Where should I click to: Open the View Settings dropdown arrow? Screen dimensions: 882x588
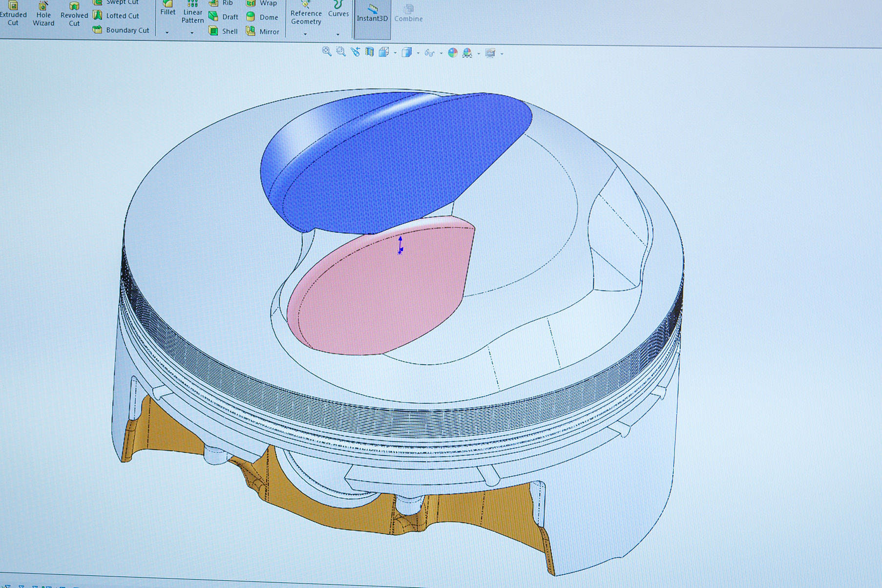[x=502, y=54]
